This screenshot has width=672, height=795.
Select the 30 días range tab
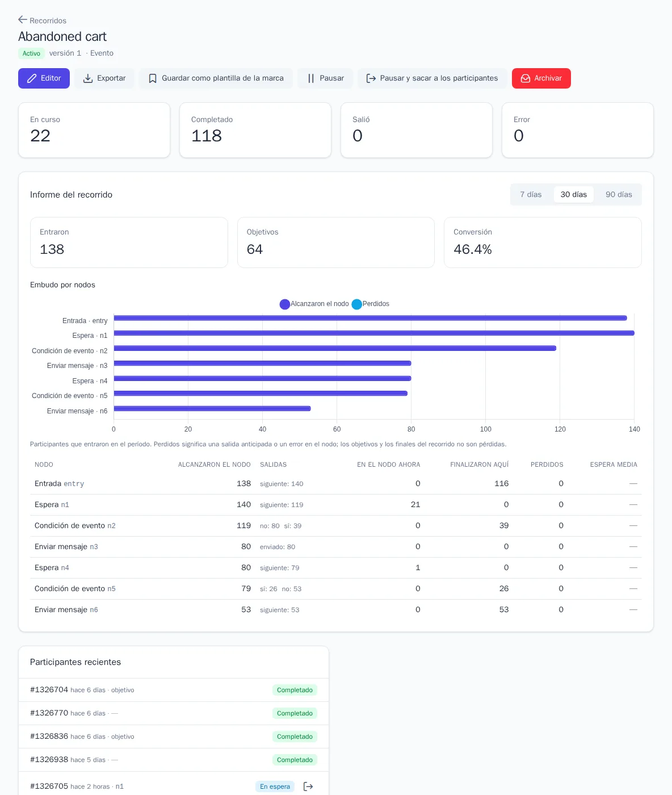point(574,194)
